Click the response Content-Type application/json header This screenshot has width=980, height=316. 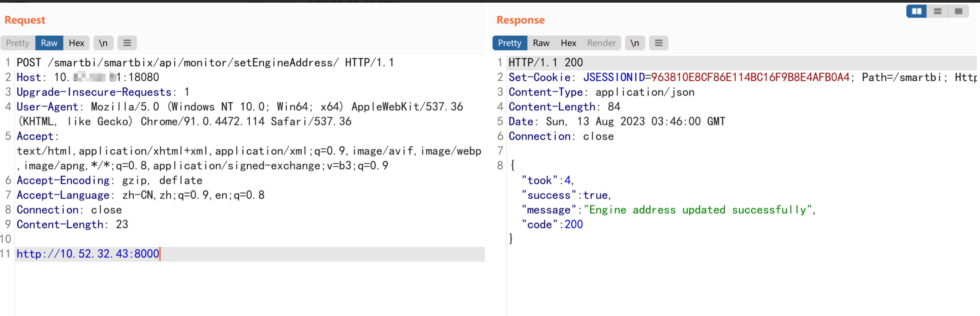602,92
